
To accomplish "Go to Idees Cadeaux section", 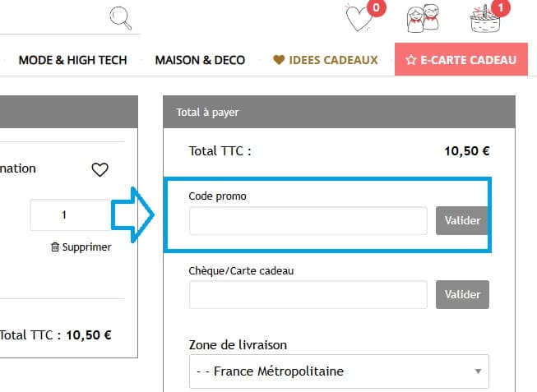I will coord(332,60).
